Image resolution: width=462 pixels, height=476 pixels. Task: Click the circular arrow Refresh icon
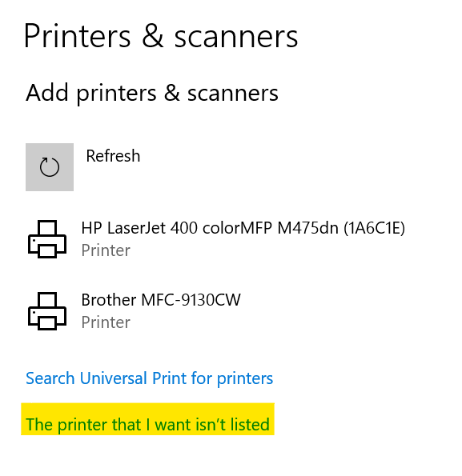[50, 167]
